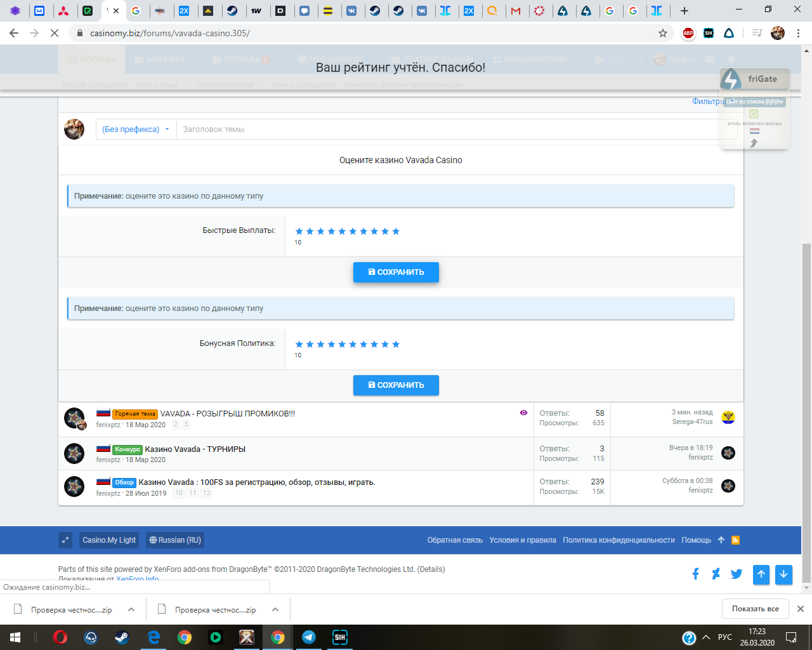Save the Быстрые Выплаты rating
Image resolution: width=812 pixels, height=650 pixels.
[396, 272]
